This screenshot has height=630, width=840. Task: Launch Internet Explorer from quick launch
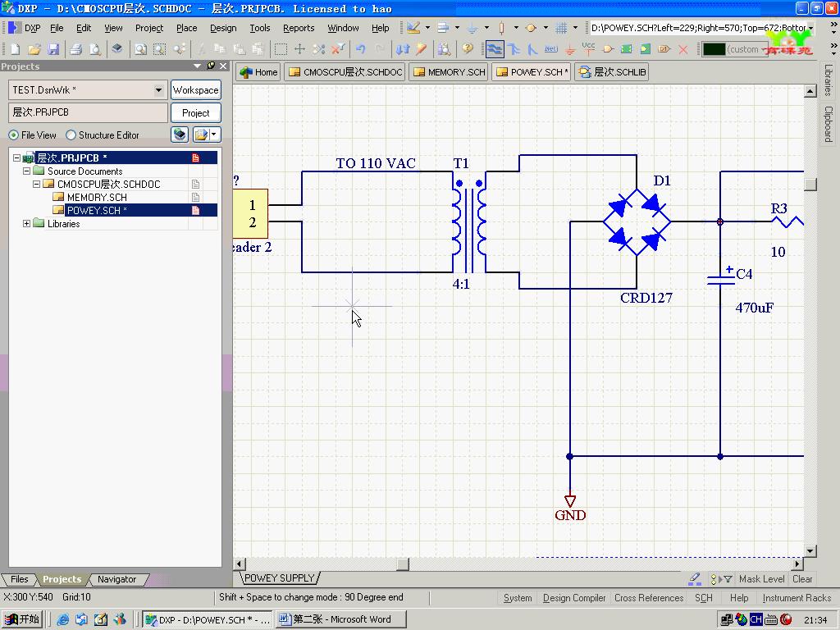tap(62, 620)
